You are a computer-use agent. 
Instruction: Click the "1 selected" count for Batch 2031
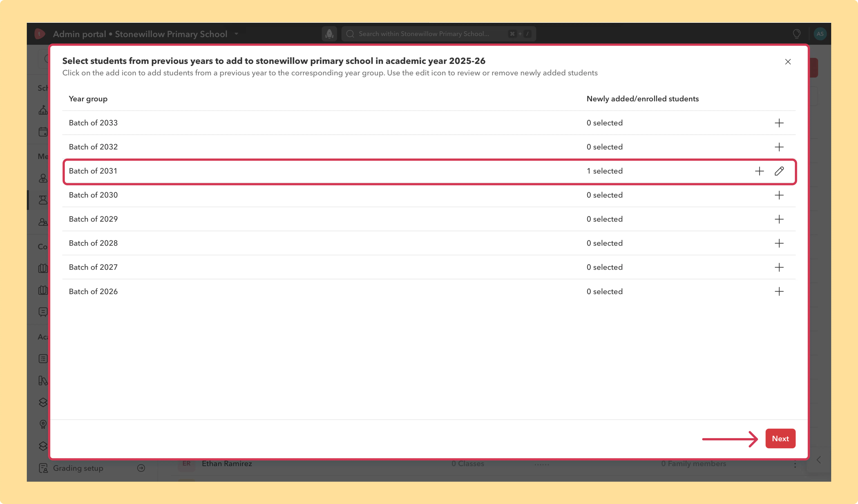point(604,171)
